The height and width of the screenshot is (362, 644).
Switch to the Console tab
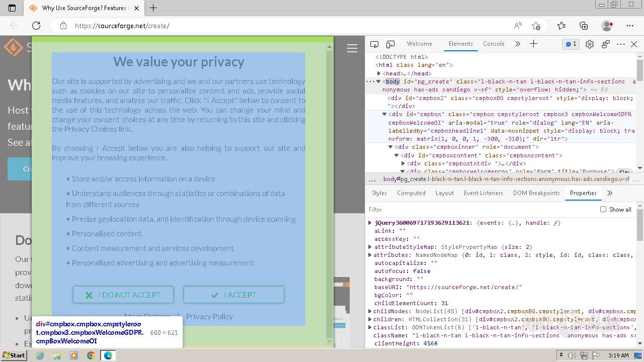494,44
